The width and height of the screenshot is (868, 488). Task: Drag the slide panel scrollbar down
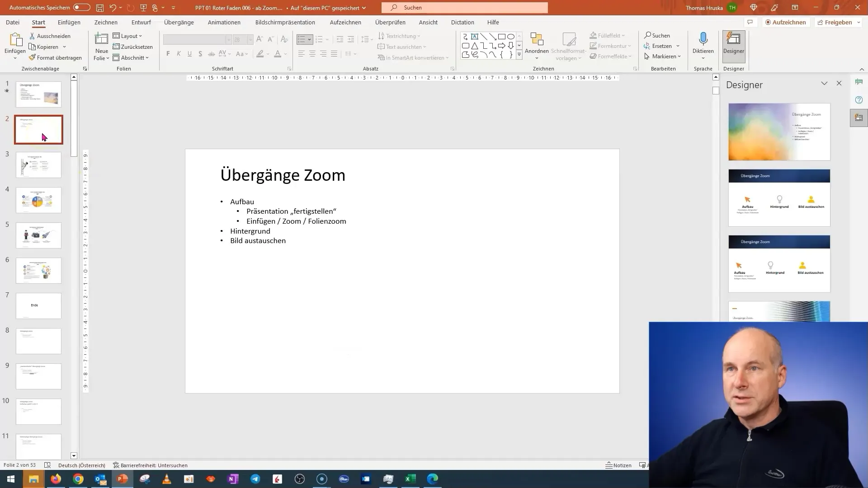click(x=74, y=456)
